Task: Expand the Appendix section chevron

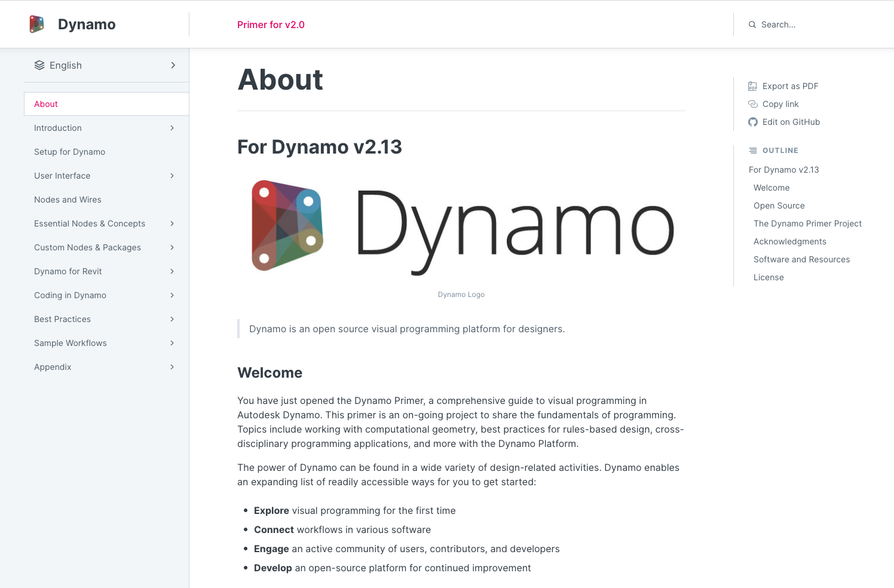Action: click(x=172, y=367)
